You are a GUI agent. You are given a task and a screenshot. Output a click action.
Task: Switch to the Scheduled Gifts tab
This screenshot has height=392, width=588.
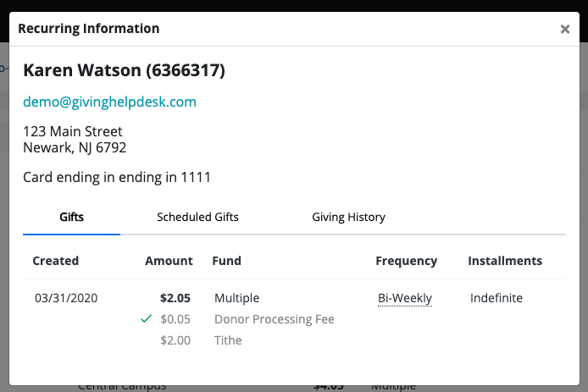(197, 217)
